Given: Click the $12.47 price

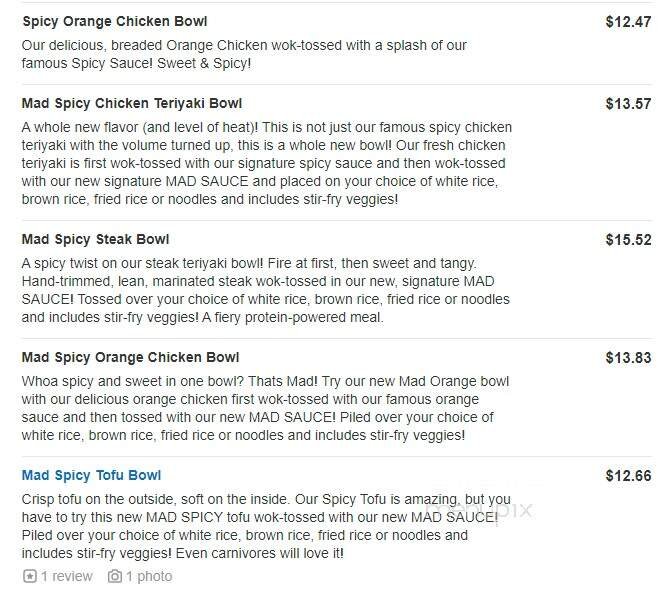Looking at the screenshot, I should [628, 21].
